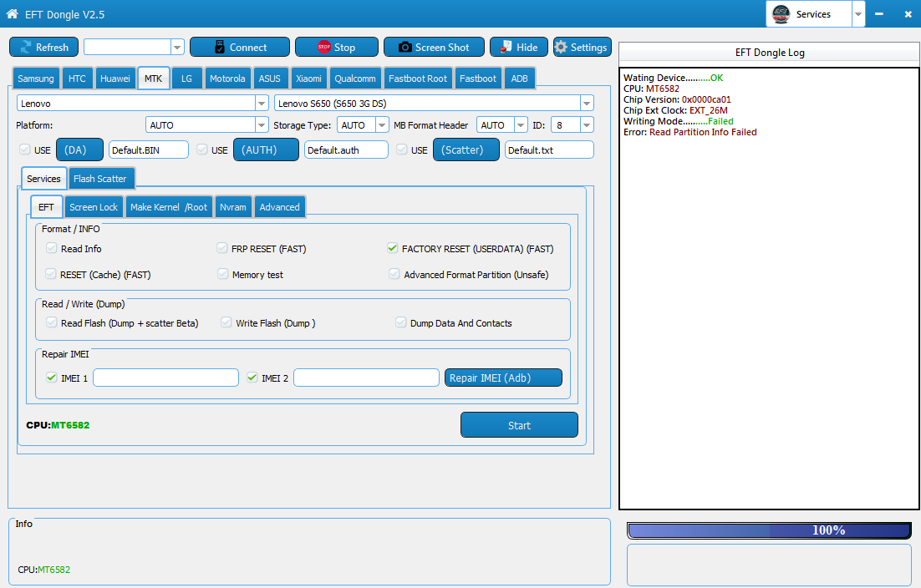
Task: Tick the Memory test checkbox
Action: pyautogui.click(x=222, y=274)
